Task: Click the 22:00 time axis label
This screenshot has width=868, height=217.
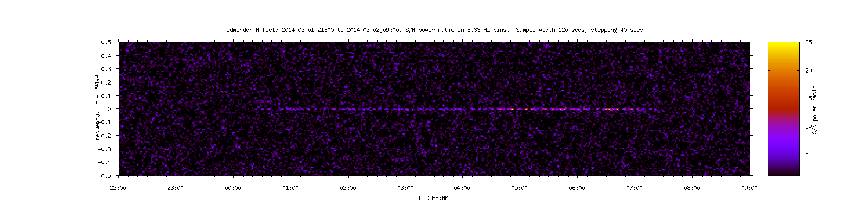Action: [x=118, y=188]
